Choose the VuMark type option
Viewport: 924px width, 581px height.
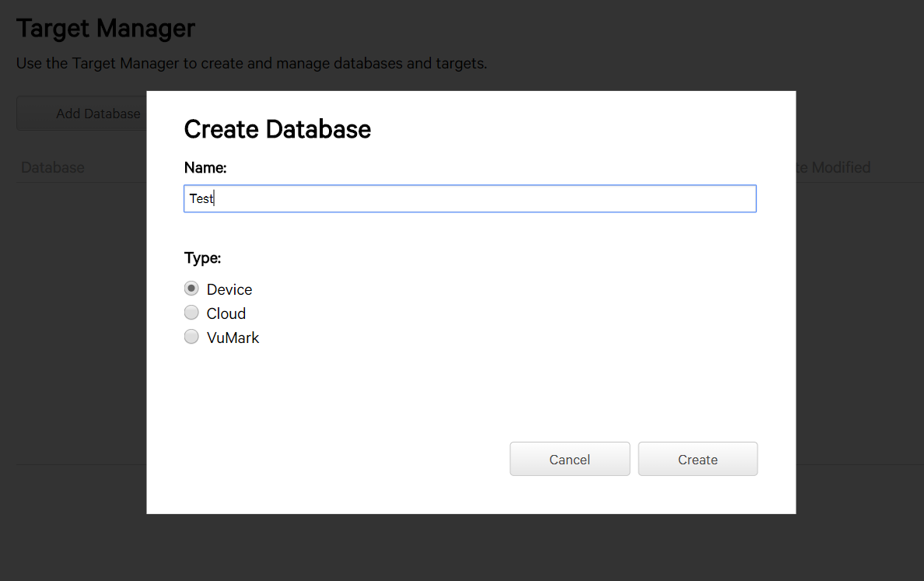191,337
